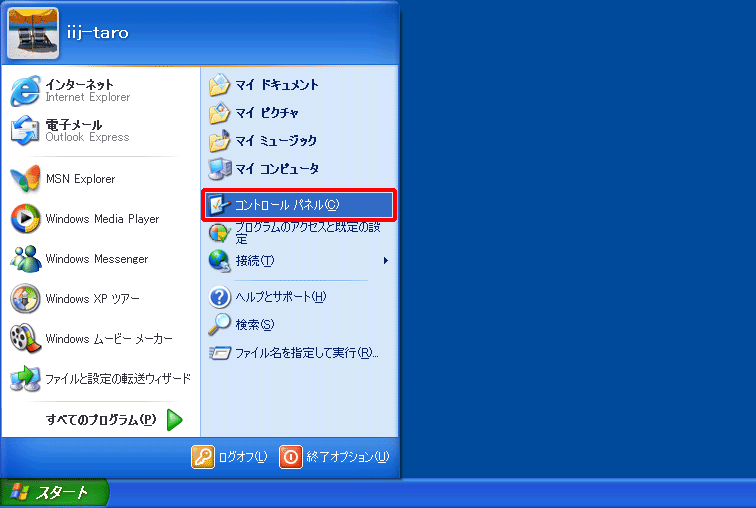
Task: Open ファイルと設定の転送ウィザード icon
Action: pyautogui.click(x=25, y=378)
